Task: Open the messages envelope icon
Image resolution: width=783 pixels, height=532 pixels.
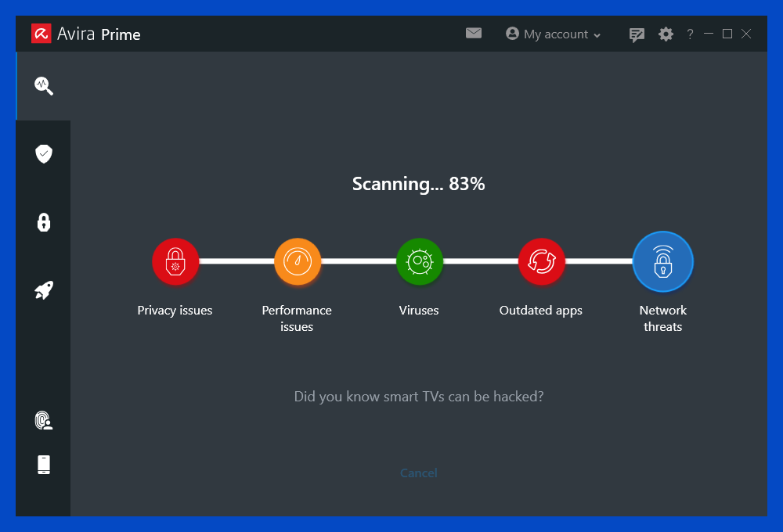Action: [474, 34]
